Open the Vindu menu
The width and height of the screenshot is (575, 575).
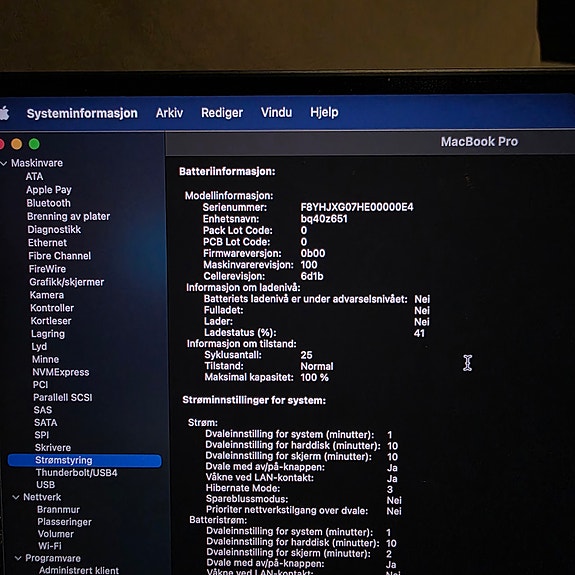tap(276, 112)
